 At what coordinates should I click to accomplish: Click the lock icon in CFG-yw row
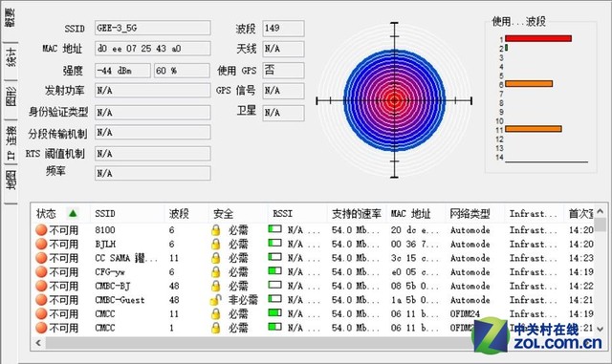(x=215, y=272)
